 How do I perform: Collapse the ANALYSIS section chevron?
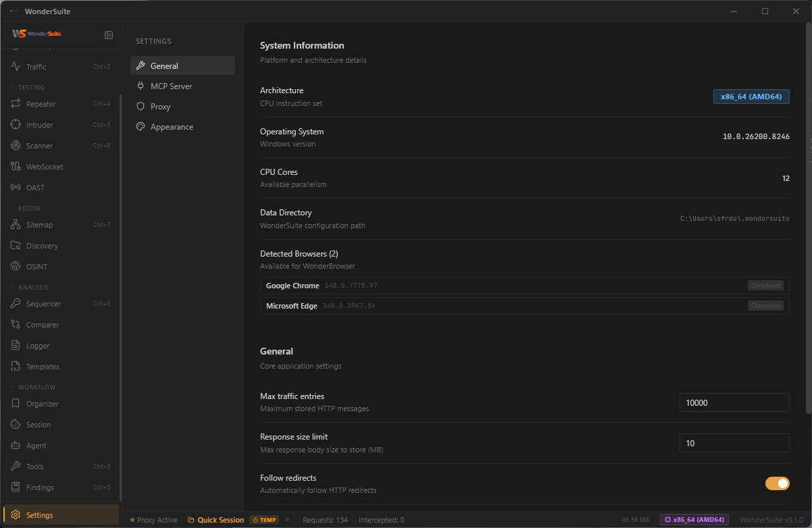[12, 288]
